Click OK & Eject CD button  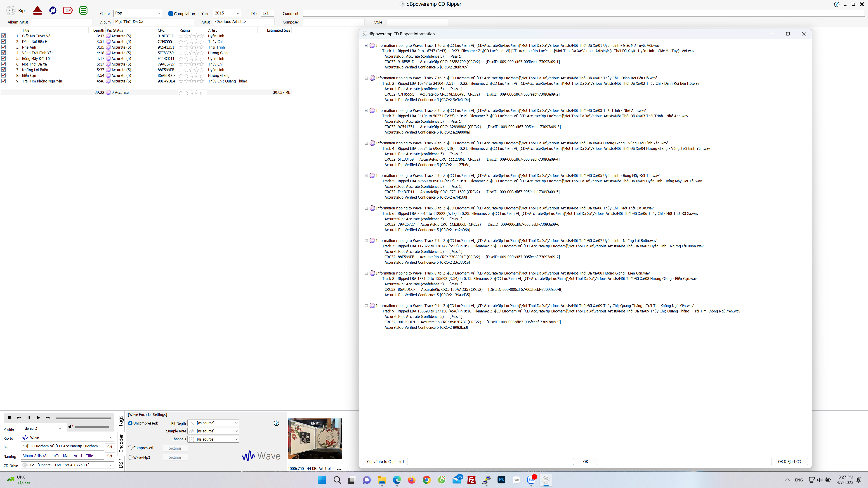pos(789,462)
